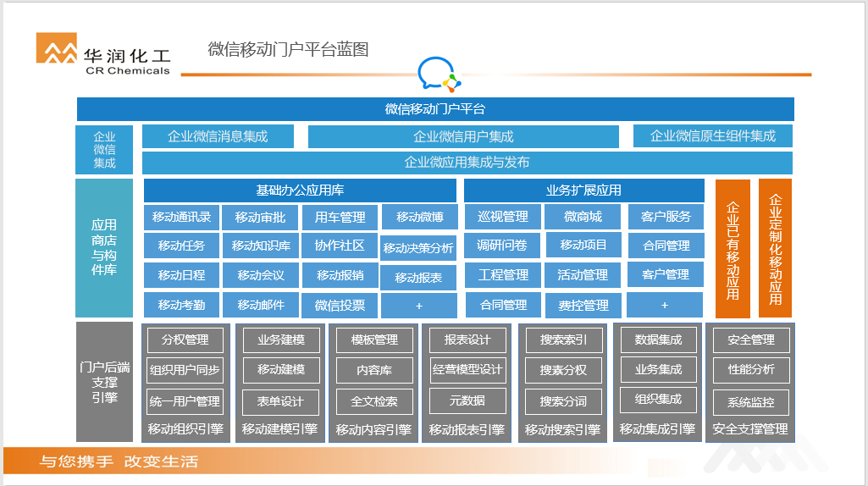Click the 系统监控 box

pos(751,402)
